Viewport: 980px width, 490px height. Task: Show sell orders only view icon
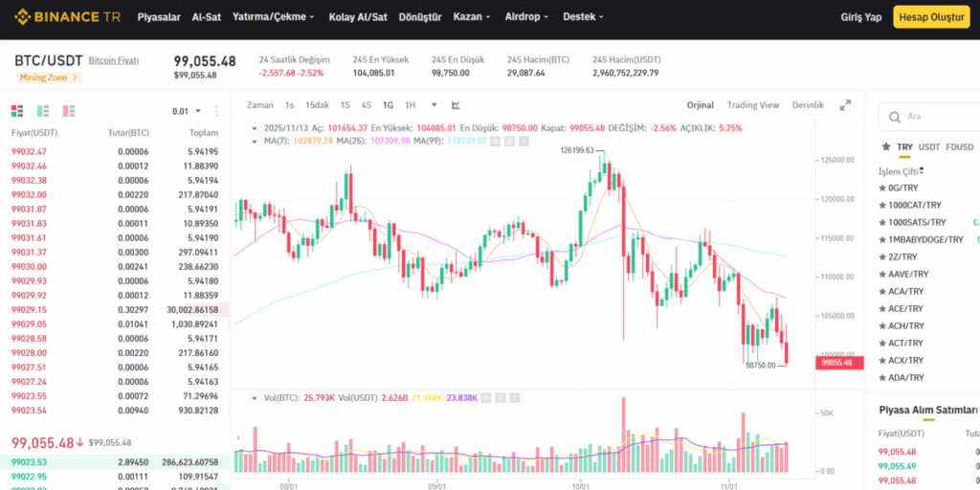click(x=69, y=111)
